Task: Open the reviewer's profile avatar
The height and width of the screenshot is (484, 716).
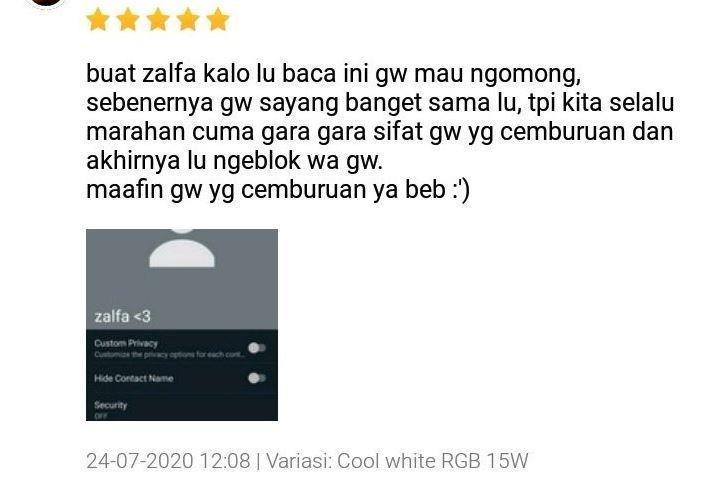Action: pos(45,3)
